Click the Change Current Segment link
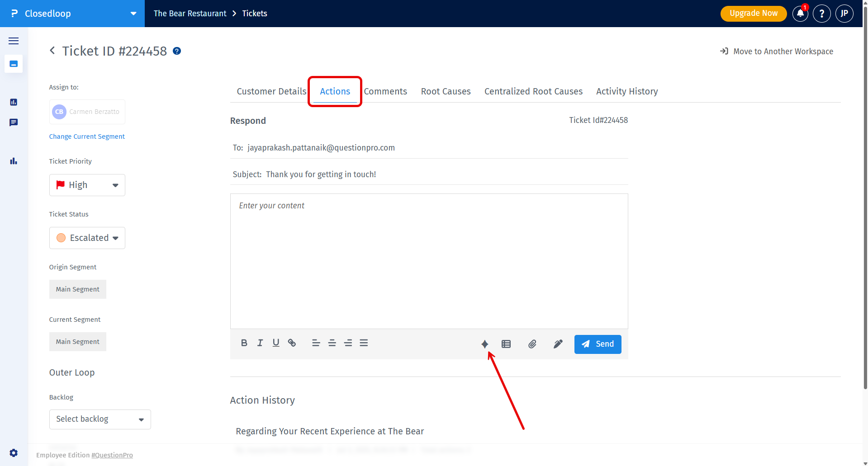Viewport: 868px width, 466px height. tap(87, 137)
